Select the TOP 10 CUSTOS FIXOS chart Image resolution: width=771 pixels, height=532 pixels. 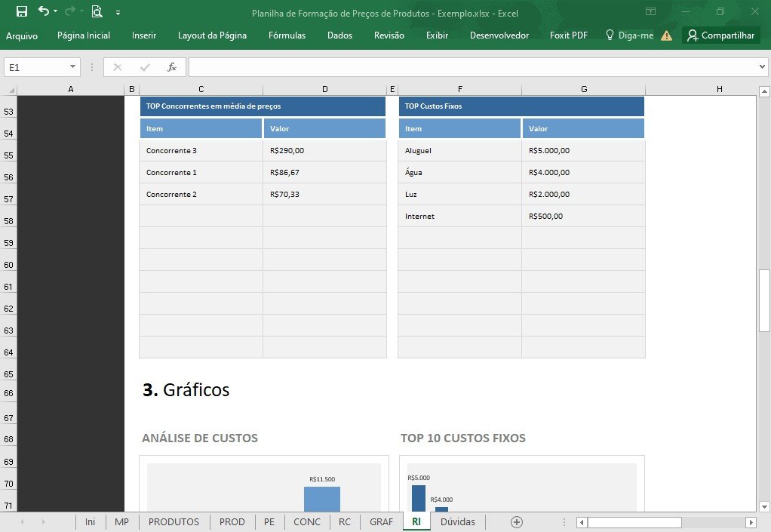pyautogui.click(x=522, y=484)
